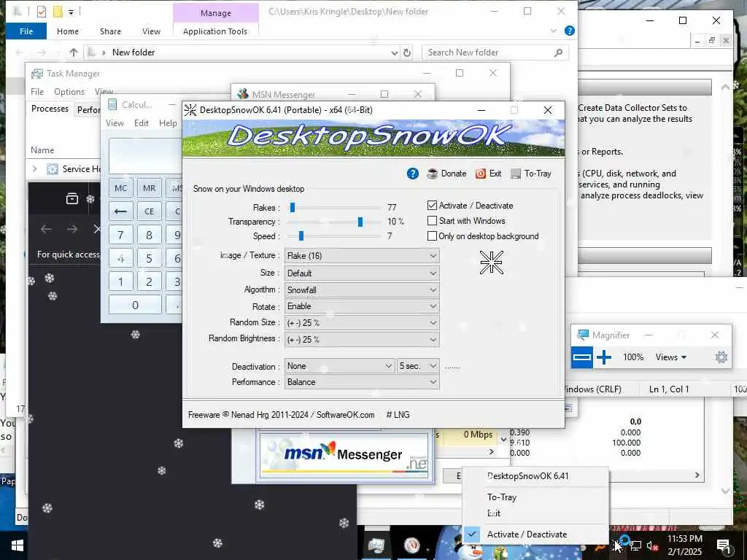Select Exit in the tray context menu
Screen dimensions: 747x560
pyautogui.click(x=494, y=513)
